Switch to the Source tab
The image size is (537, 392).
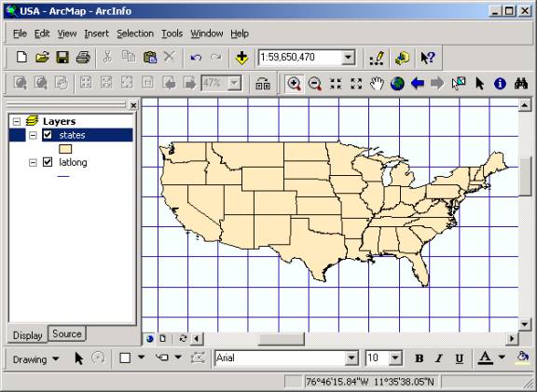tap(67, 333)
